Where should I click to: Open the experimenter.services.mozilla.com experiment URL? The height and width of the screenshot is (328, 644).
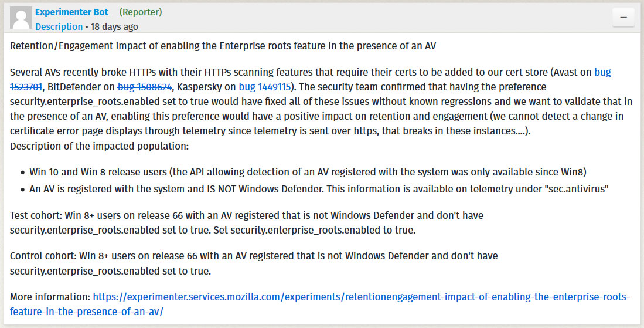(319, 304)
